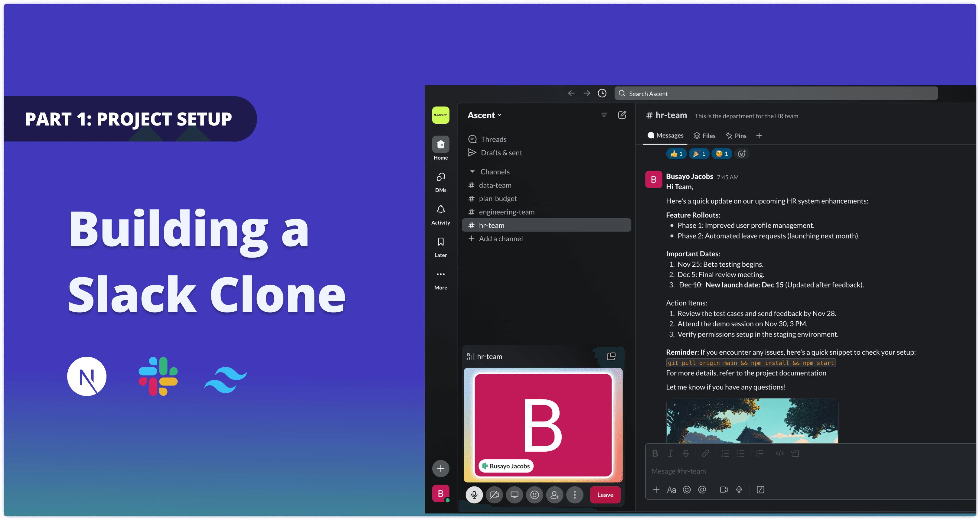Open Activity notifications
The width and height of the screenshot is (980, 520).
[x=440, y=215]
